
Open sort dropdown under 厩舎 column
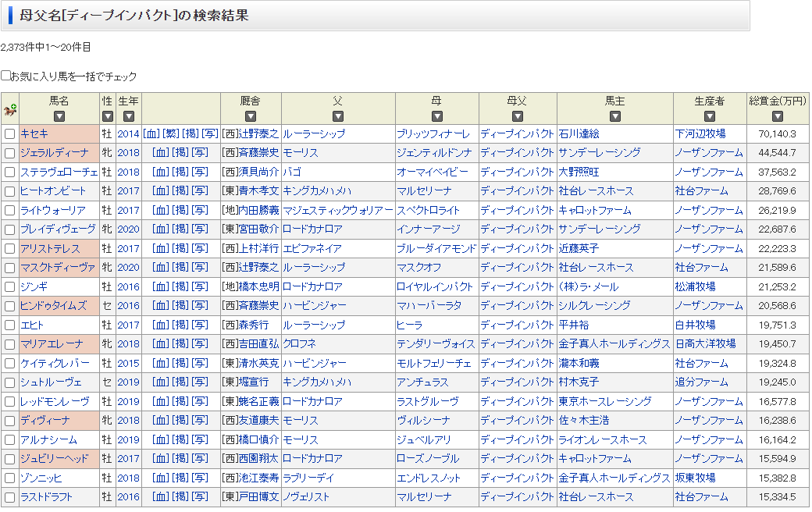(x=251, y=116)
